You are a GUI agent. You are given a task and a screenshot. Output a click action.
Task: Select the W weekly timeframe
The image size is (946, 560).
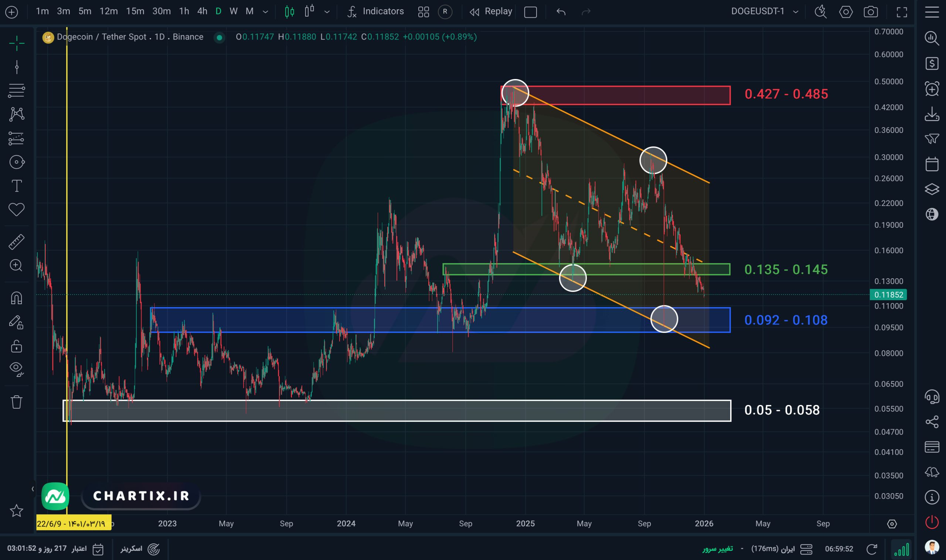click(x=234, y=11)
